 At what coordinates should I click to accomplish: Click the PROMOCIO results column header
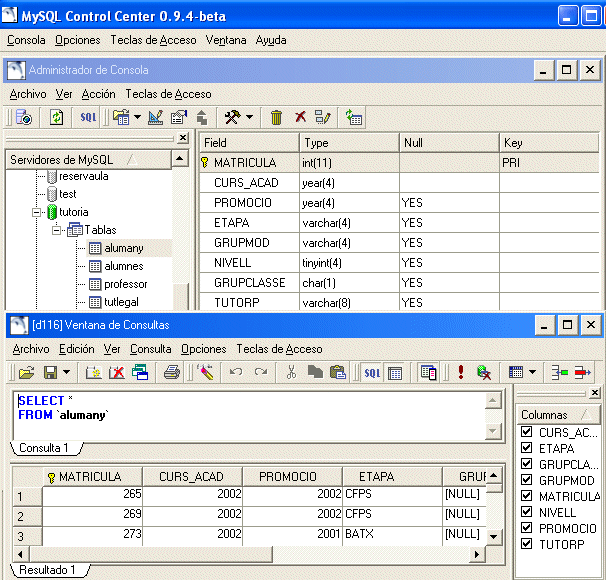pyautogui.click(x=293, y=476)
